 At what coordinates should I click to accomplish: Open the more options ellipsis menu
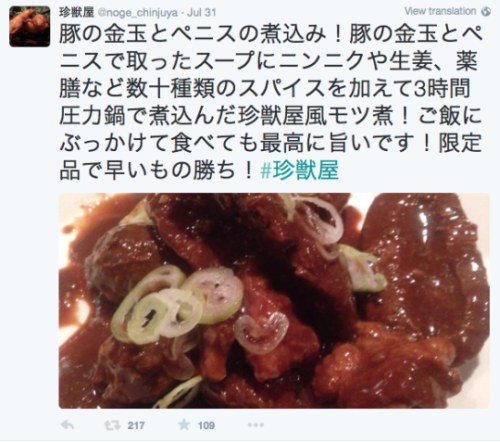256,425
